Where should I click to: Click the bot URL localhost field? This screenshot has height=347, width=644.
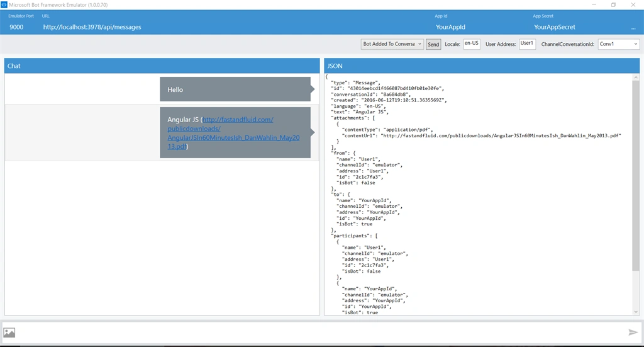point(92,27)
